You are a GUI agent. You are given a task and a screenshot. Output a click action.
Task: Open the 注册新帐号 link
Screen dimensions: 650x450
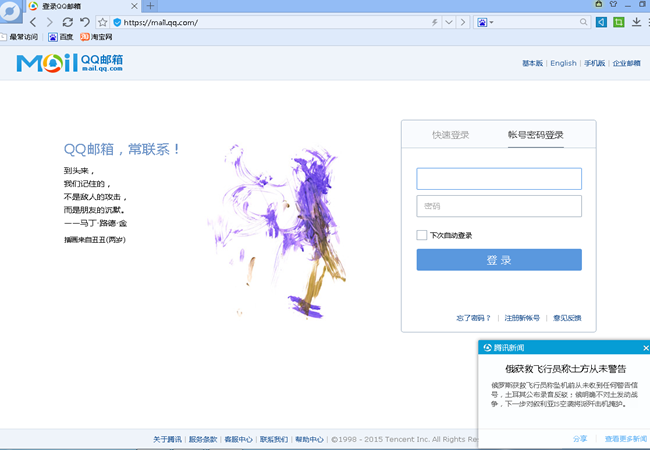522,318
